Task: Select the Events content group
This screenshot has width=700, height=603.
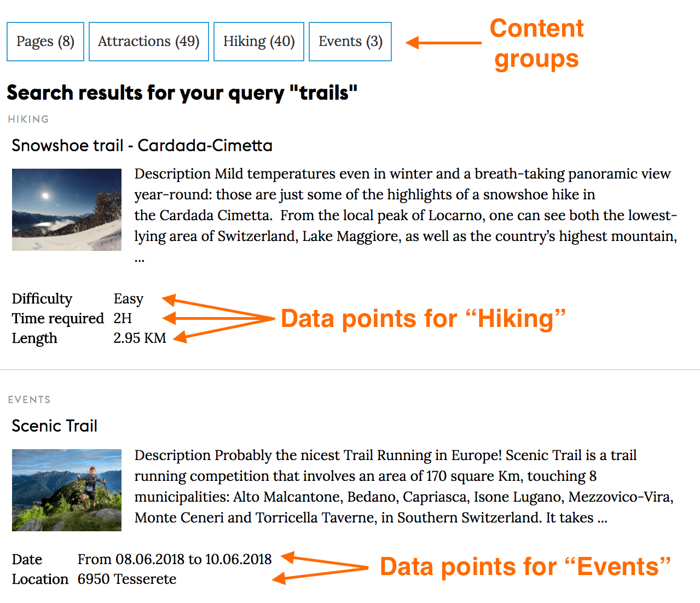Action: coord(350,41)
